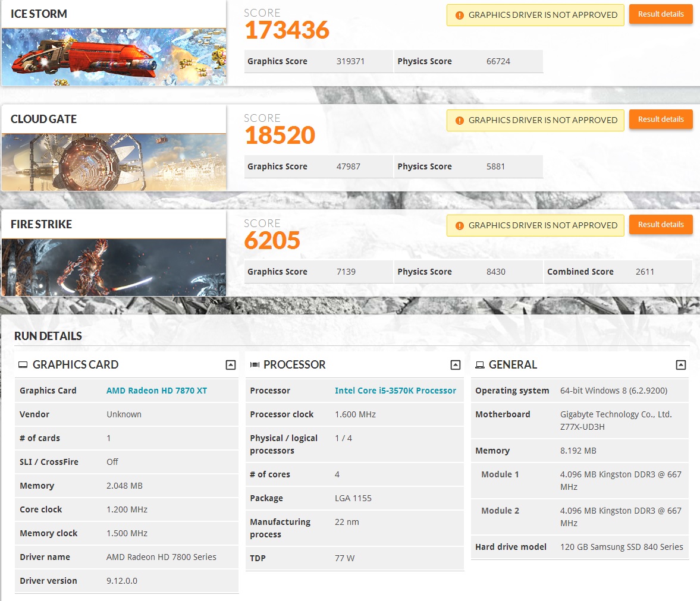Collapse the Processor panel
The image size is (700, 601).
pos(456,365)
